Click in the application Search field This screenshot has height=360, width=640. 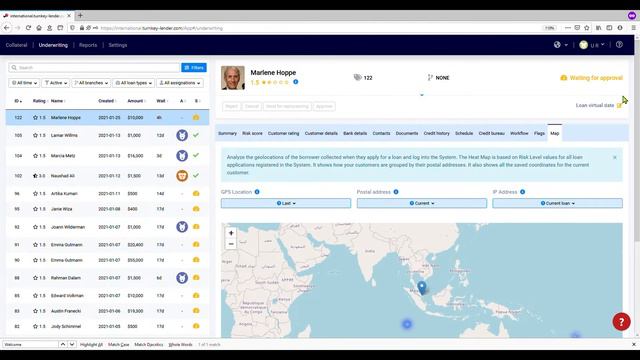94,67
